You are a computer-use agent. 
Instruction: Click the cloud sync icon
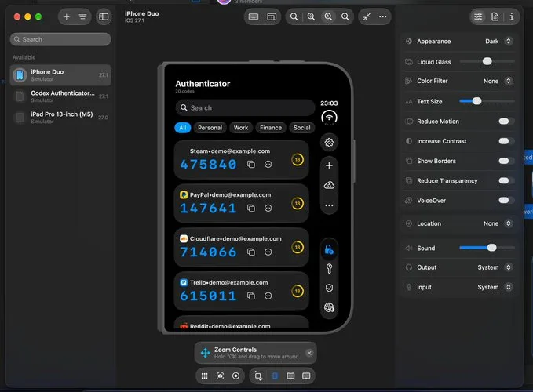point(329,185)
